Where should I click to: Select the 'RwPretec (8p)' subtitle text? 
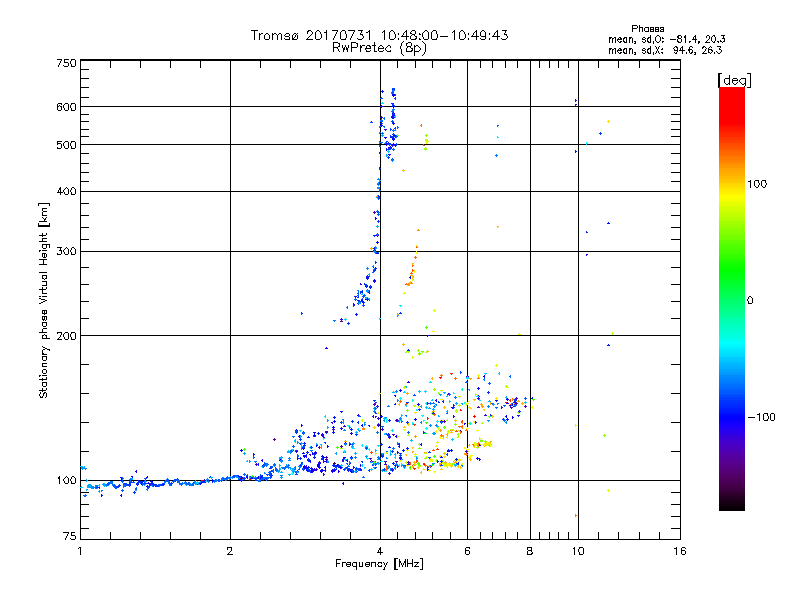pyautogui.click(x=379, y=48)
